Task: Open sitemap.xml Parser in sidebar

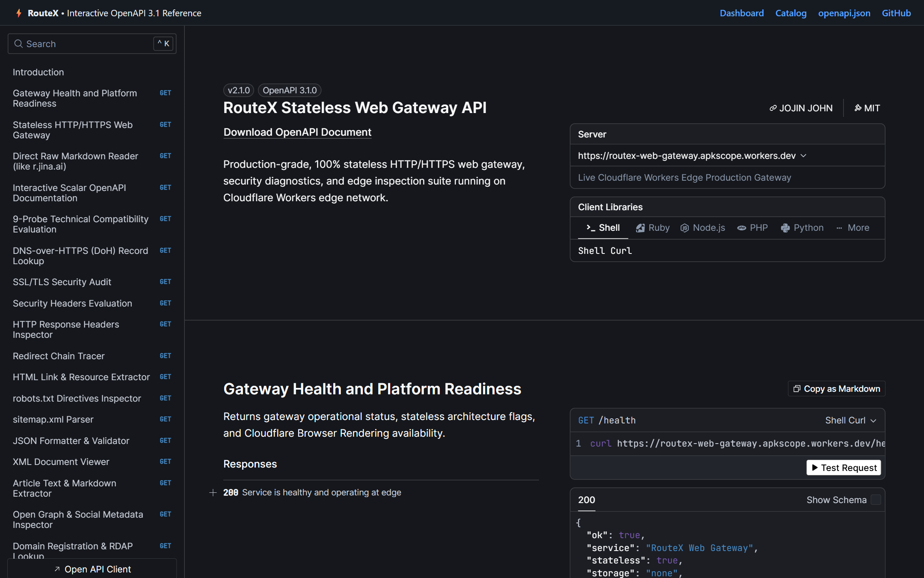Action: 92,420
